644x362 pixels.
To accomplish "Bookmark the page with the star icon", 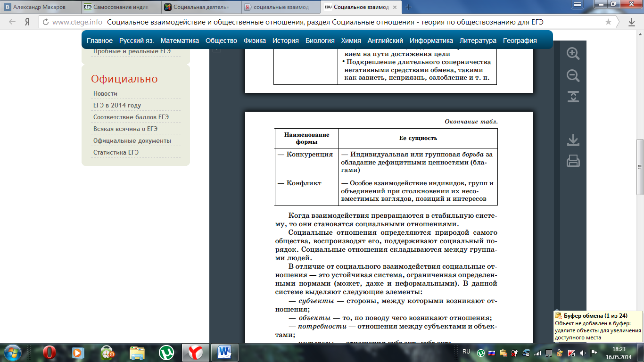I will 608,22.
